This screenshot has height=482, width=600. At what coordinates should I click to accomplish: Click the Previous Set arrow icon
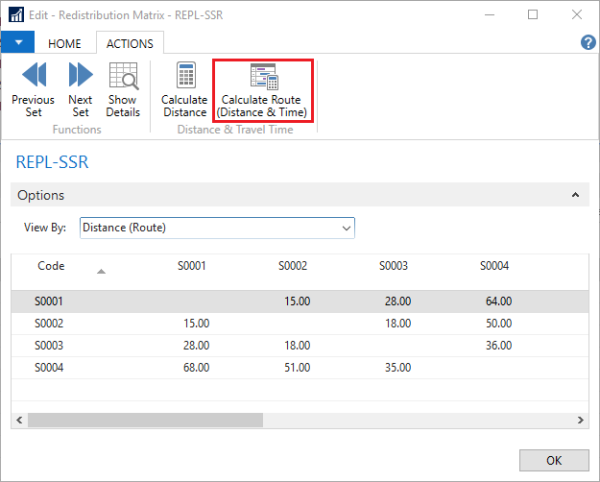coord(33,76)
